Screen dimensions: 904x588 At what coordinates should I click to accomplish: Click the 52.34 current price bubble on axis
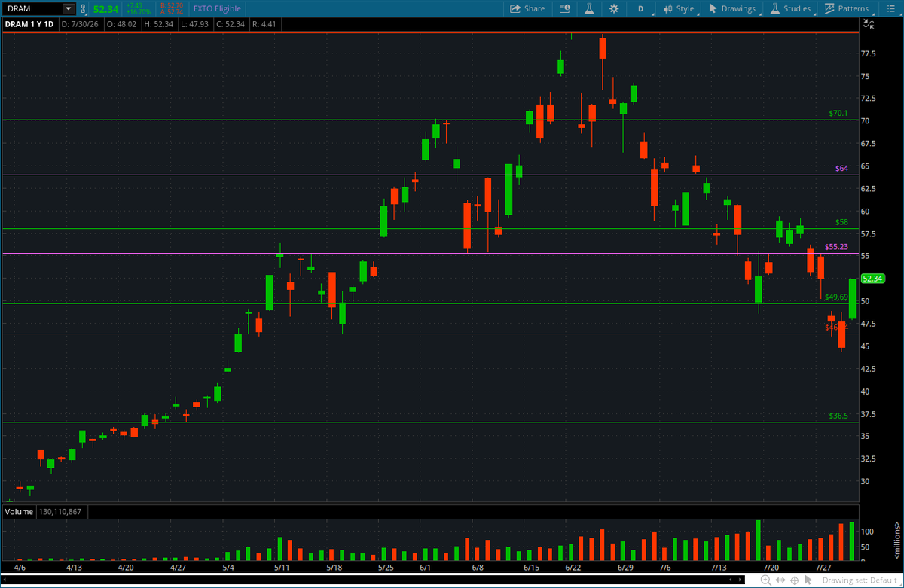click(x=873, y=279)
